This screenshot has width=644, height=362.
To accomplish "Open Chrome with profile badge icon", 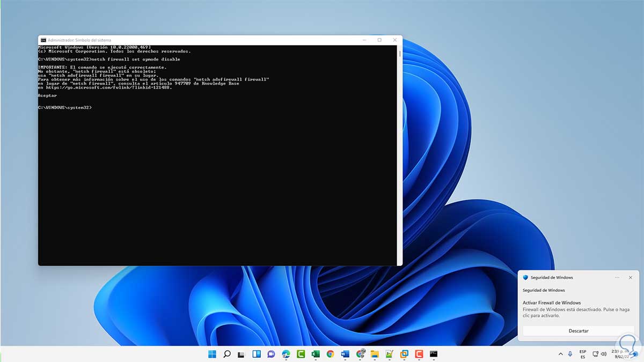I will 360,354.
